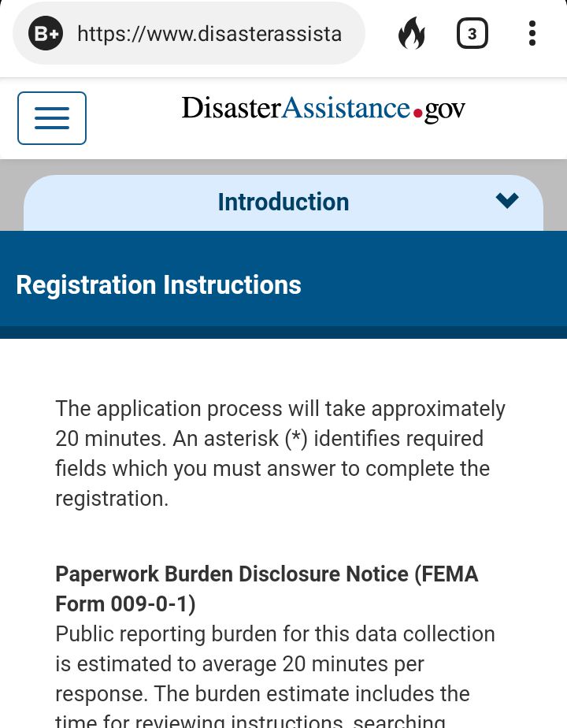Open the tab switcher showing 3 tabs
Viewport: 567px width, 728px height.
click(472, 33)
